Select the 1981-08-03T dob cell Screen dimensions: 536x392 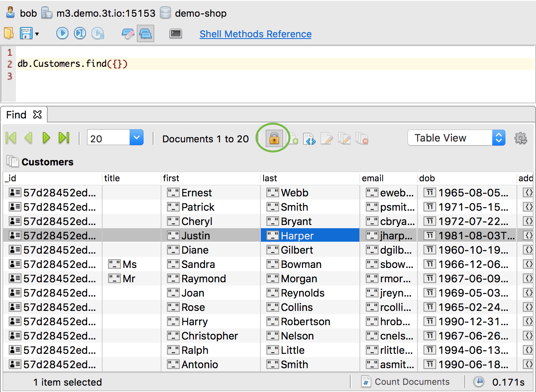click(467, 236)
